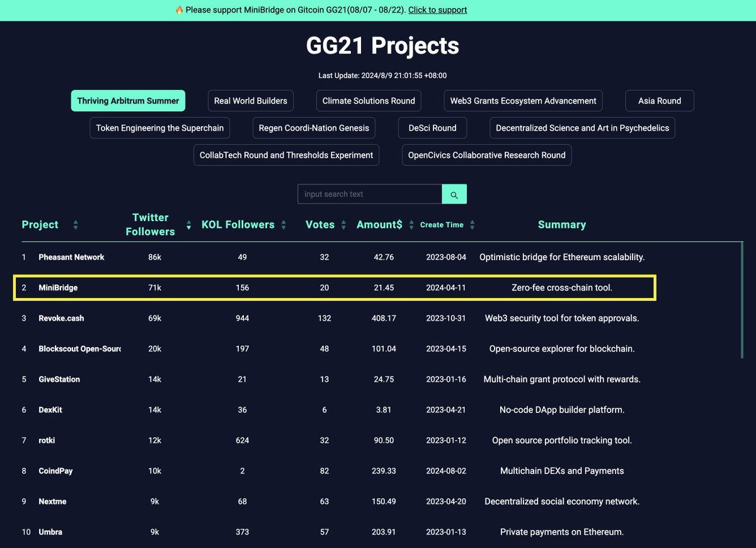Open Revoke.cash project

(x=61, y=318)
